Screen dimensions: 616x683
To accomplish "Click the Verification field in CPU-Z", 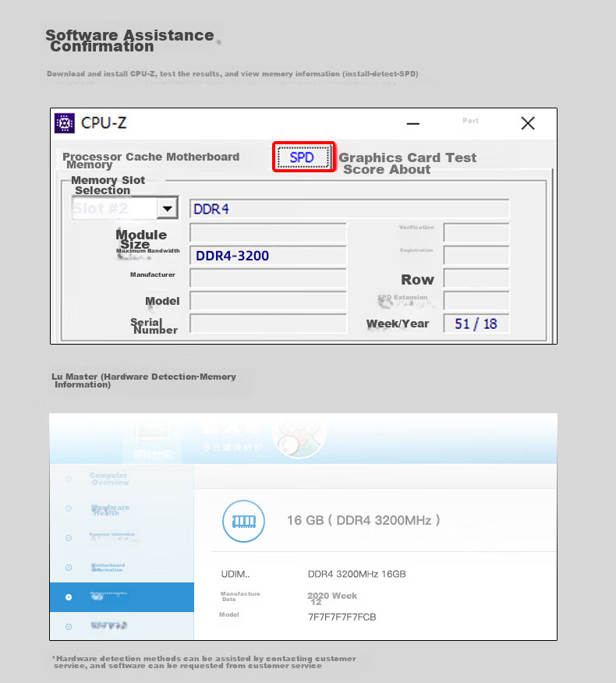I will [476, 232].
